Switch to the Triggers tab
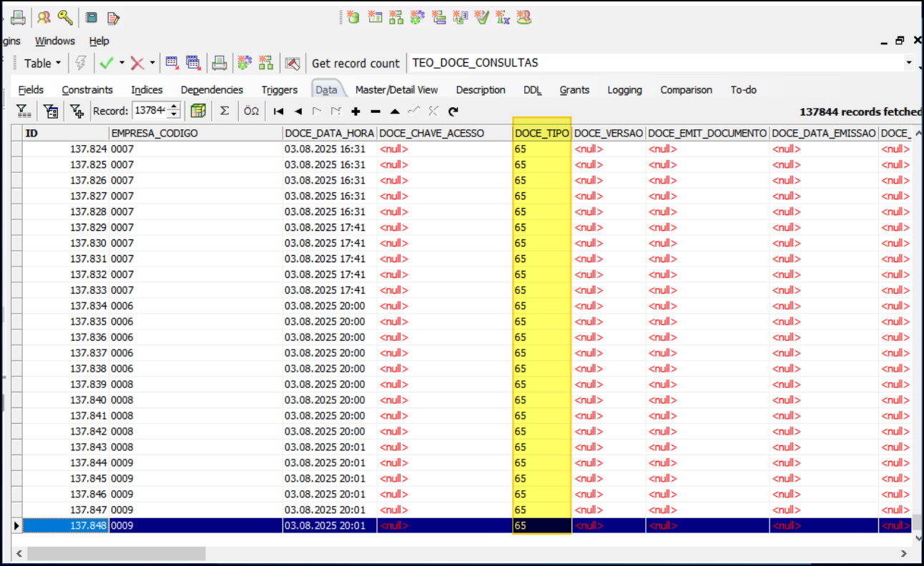This screenshot has height=566, width=924. click(x=280, y=89)
